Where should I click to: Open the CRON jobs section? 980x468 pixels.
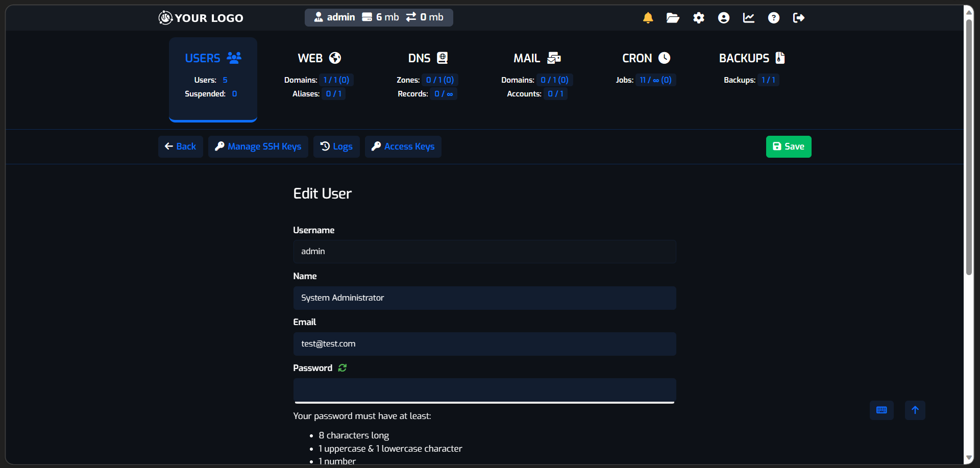click(646, 58)
